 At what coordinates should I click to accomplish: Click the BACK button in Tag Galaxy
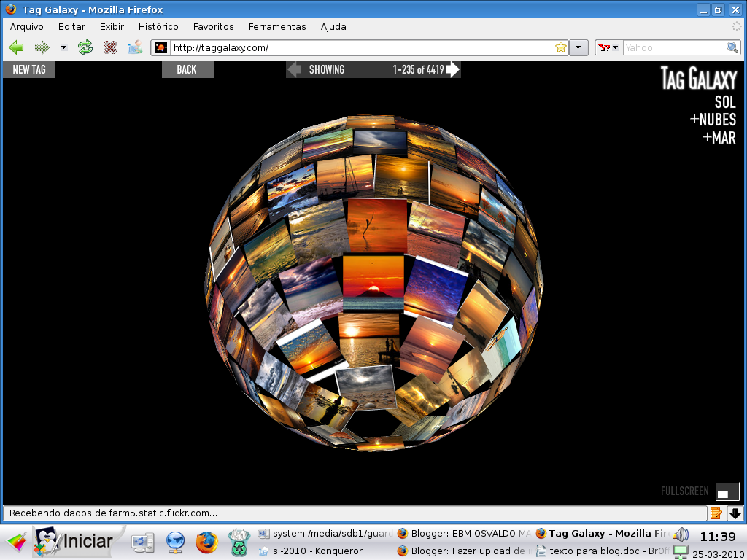pyautogui.click(x=187, y=69)
